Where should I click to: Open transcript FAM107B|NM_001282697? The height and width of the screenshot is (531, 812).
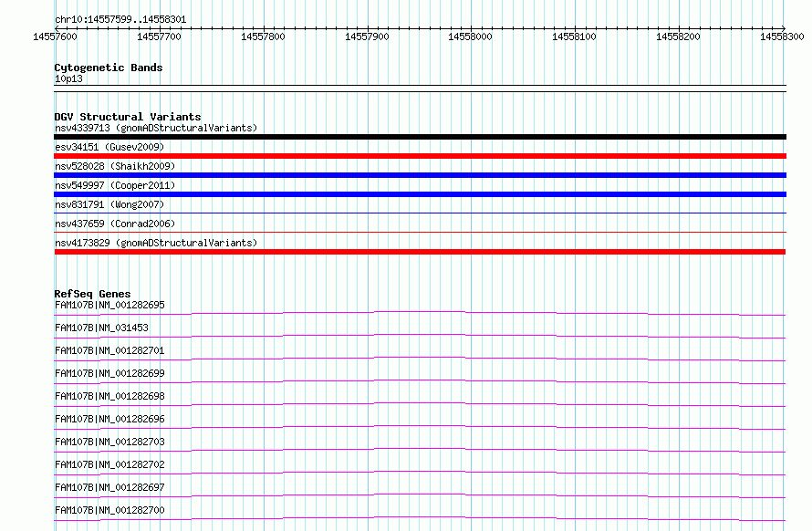109,487
